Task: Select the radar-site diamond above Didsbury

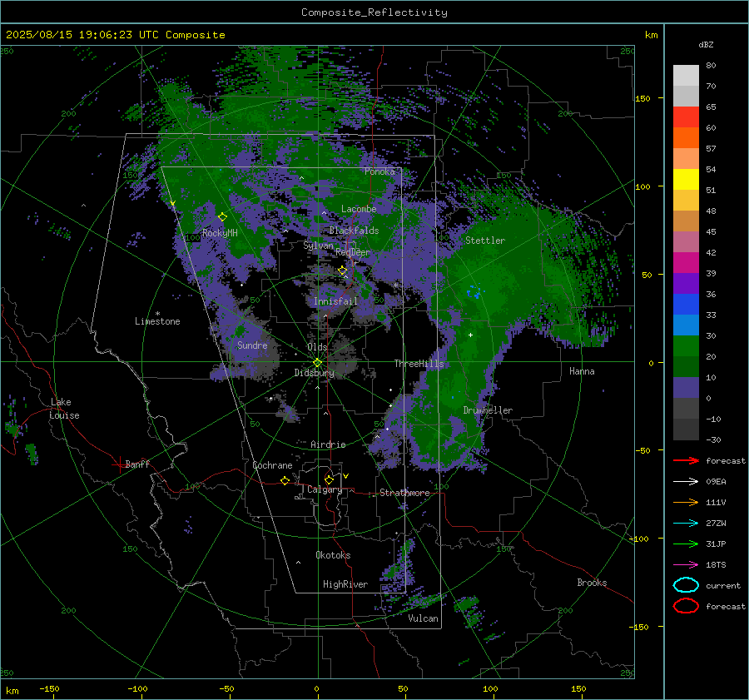Action: pos(317,363)
